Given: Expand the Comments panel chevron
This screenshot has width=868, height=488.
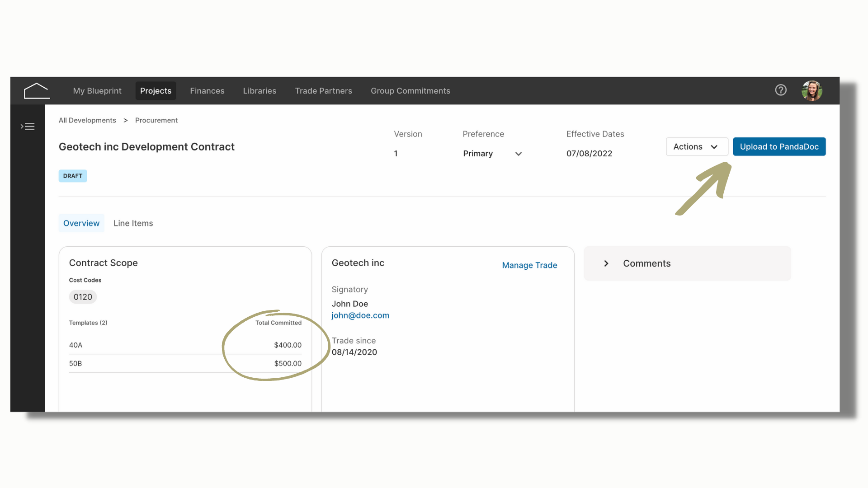Looking at the screenshot, I should point(606,263).
